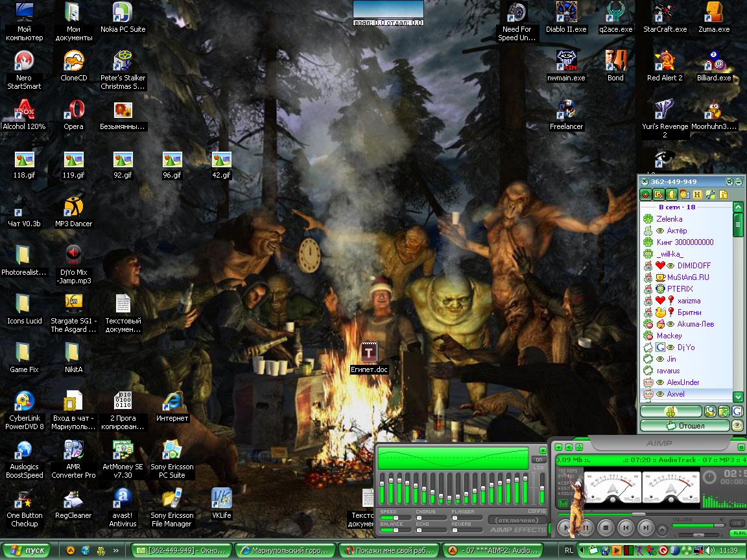The image size is (747, 560).
Task: Skip to next track in AIMP
Action: click(x=645, y=528)
